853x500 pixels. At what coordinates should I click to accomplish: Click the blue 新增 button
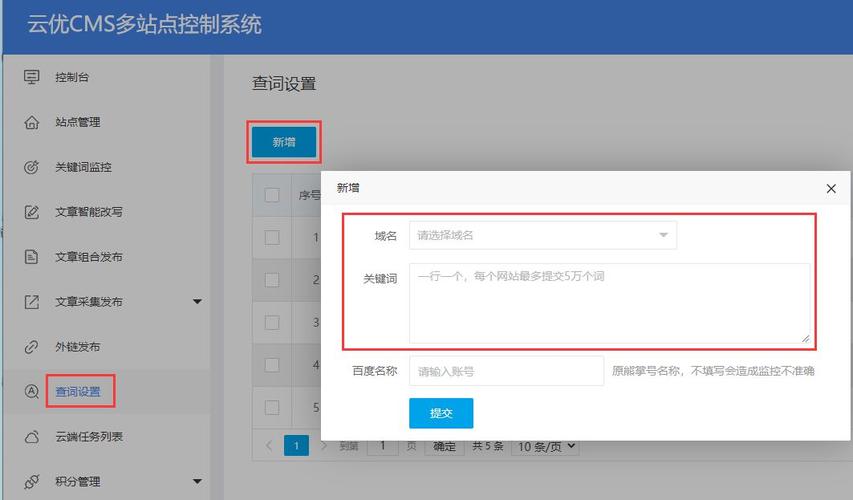283,142
